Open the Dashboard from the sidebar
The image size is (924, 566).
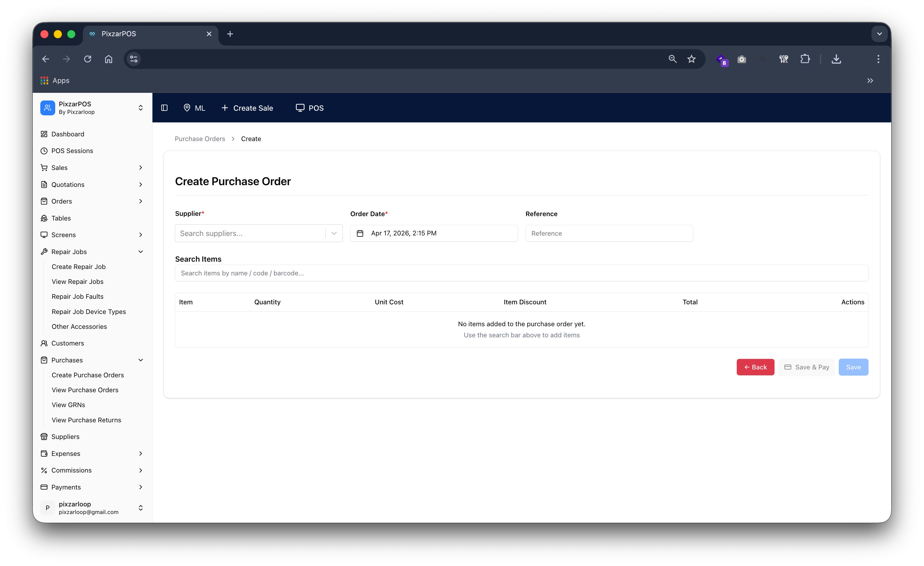[x=67, y=134]
